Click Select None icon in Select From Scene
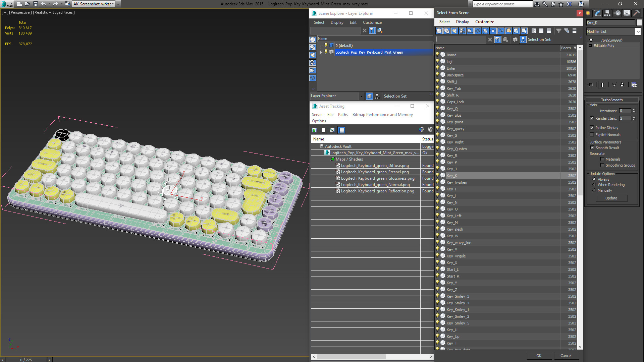 pos(541,31)
